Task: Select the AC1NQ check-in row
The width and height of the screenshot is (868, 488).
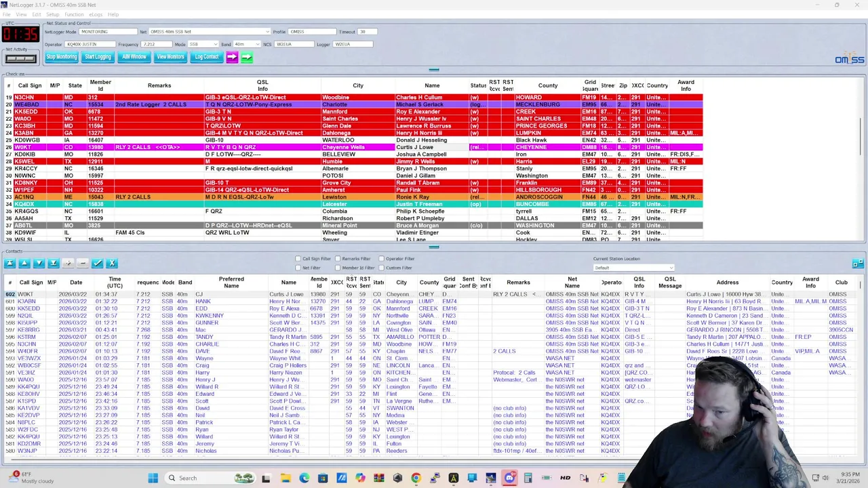Action: pos(353,197)
